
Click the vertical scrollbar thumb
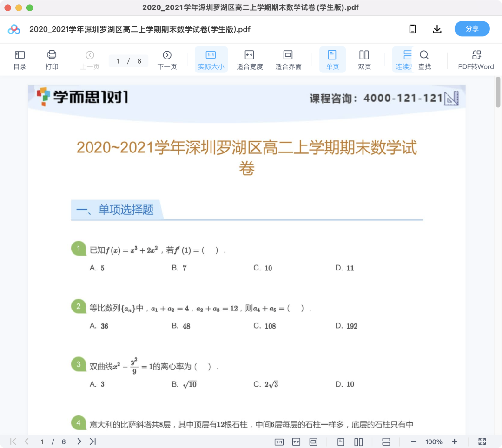[498, 92]
